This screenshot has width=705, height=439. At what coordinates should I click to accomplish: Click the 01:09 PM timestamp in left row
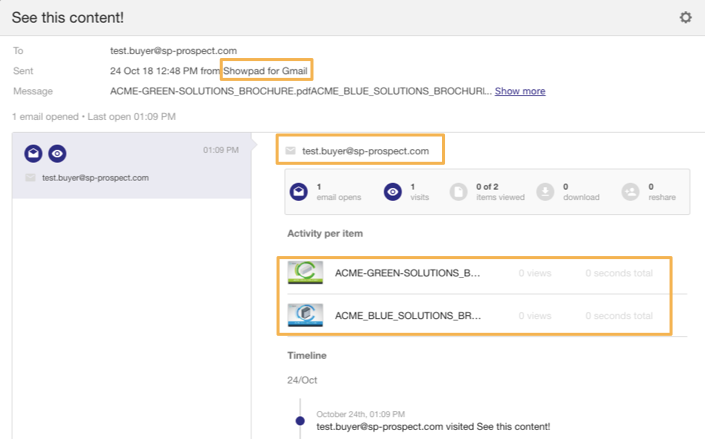[221, 150]
